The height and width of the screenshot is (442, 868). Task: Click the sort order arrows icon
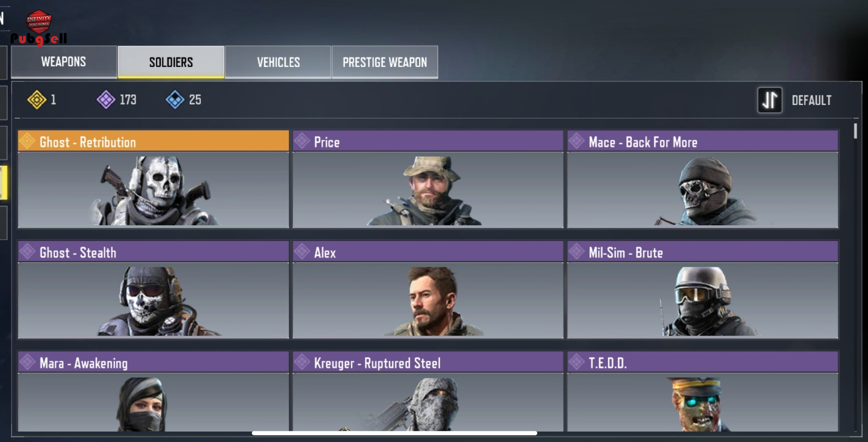[769, 100]
